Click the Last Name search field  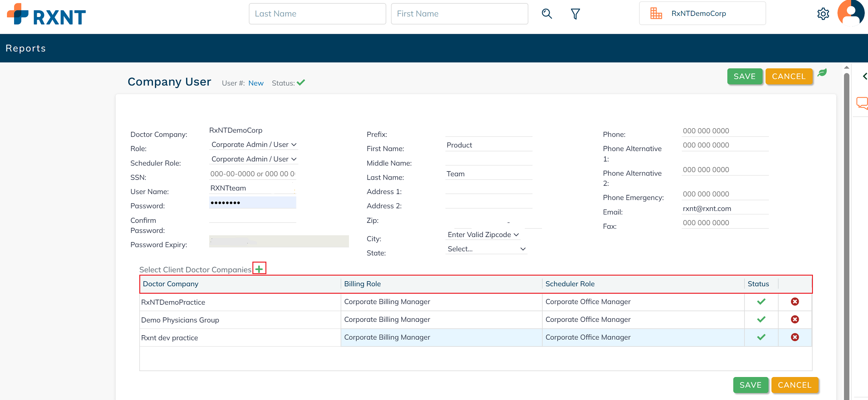click(317, 14)
